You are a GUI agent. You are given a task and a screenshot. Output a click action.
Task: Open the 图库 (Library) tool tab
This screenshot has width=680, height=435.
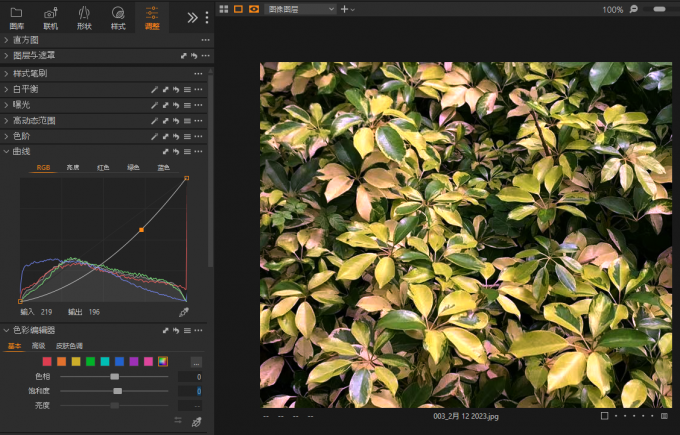tap(16, 19)
